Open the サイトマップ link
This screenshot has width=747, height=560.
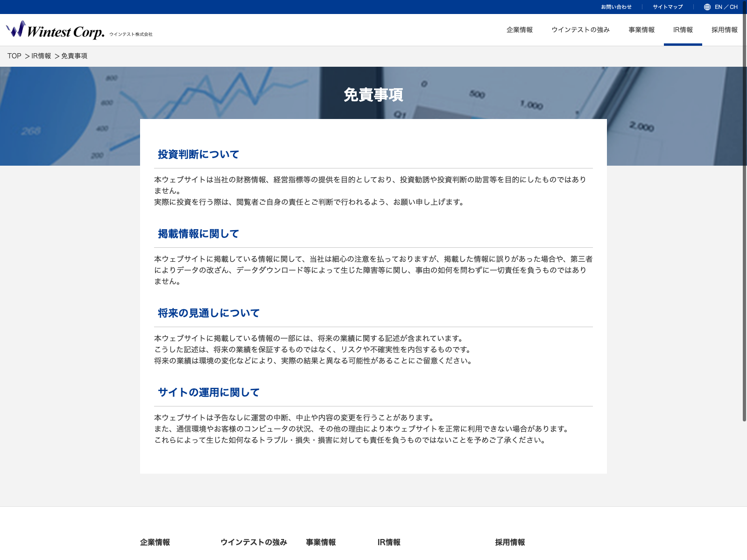coord(668,7)
